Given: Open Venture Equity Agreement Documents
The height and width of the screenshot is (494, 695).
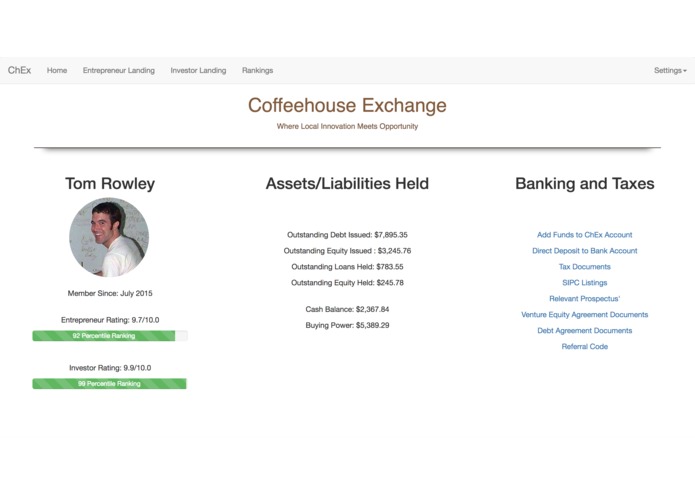Looking at the screenshot, I should coord(585,315).
